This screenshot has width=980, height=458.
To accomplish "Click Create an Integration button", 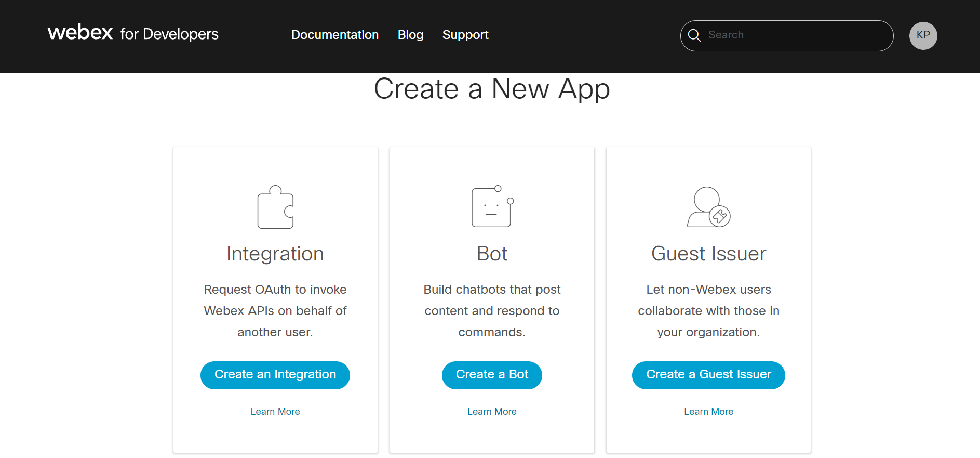I will coord(275,375).
